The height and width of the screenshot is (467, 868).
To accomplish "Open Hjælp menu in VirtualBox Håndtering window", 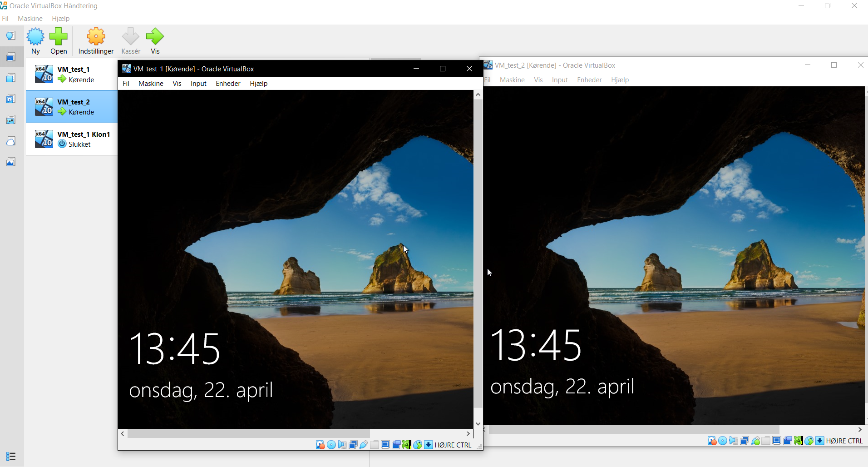I will [x=61, y=19].
